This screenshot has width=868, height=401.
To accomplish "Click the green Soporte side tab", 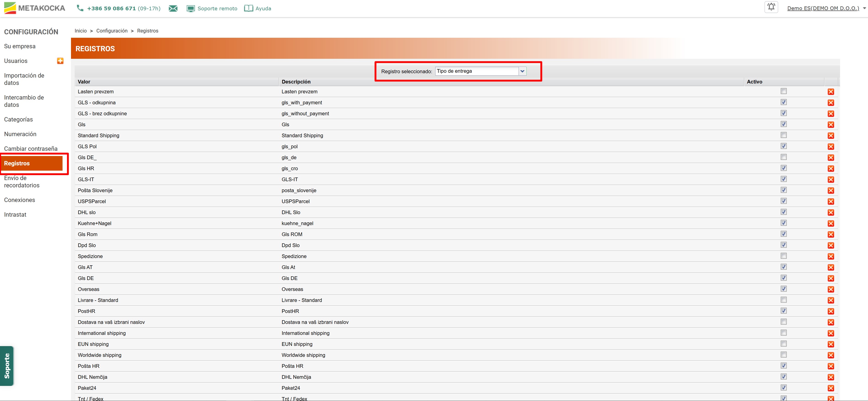I will click(7, 366).
